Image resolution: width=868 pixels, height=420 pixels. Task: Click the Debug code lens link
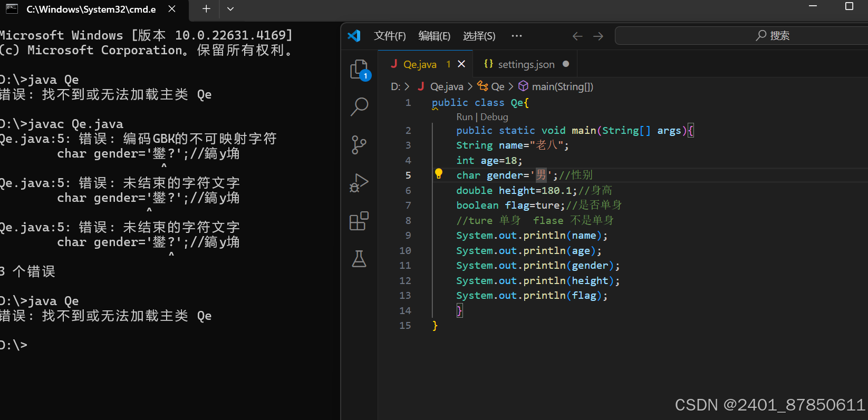tap(494, 117)
